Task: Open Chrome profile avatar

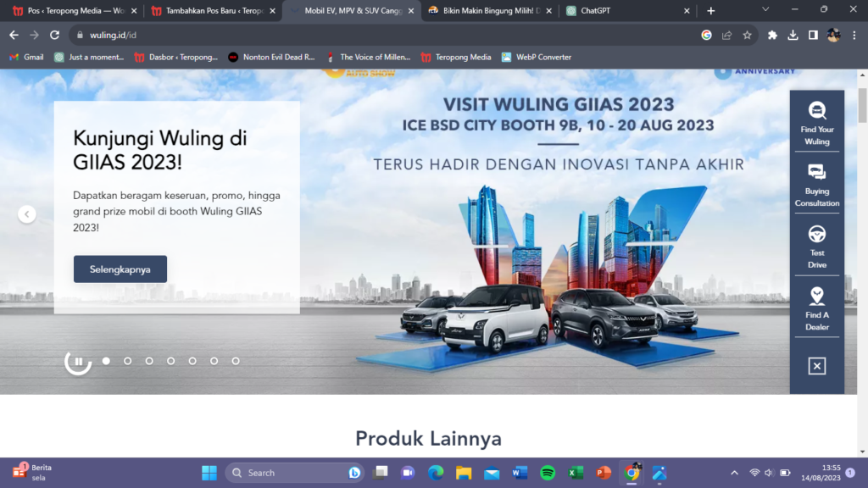Action: click(834, 35)
